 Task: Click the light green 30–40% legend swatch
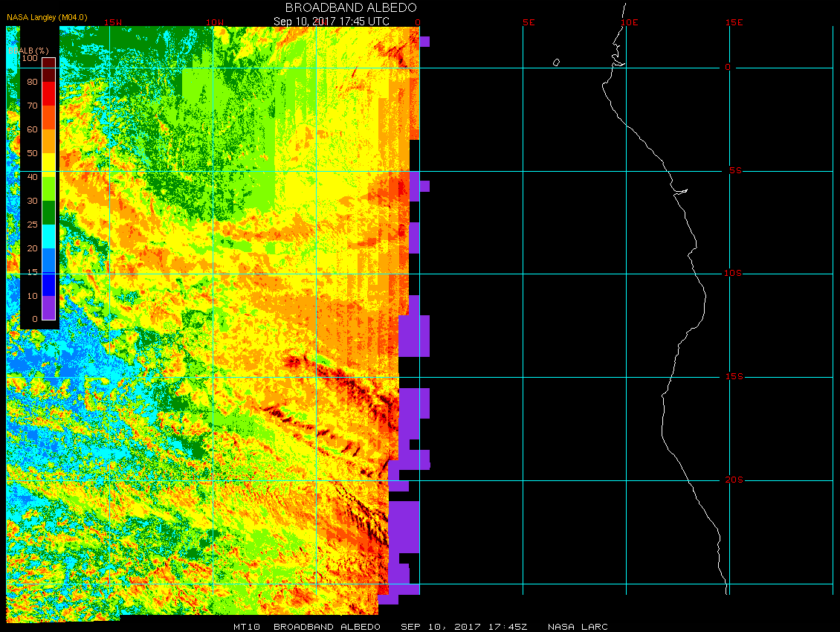click(49, 189)
